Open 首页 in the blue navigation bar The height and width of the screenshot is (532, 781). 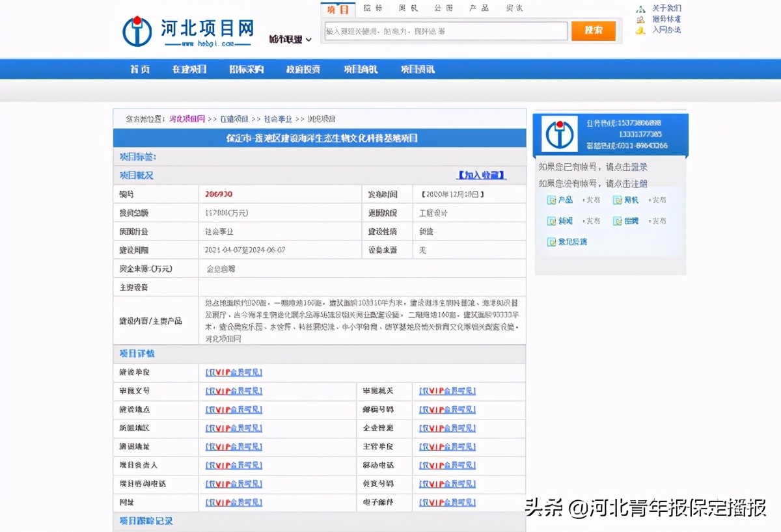(140, 70)
